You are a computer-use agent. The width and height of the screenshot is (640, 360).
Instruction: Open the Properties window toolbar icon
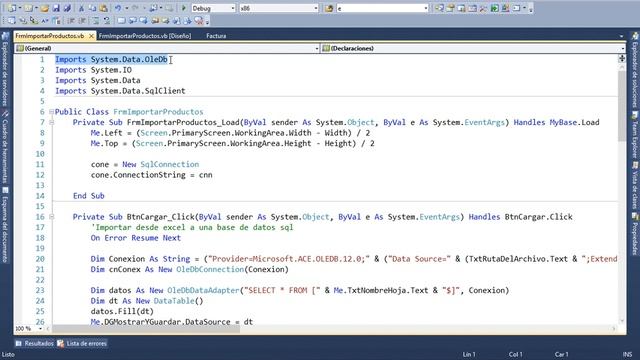(450, 8)
